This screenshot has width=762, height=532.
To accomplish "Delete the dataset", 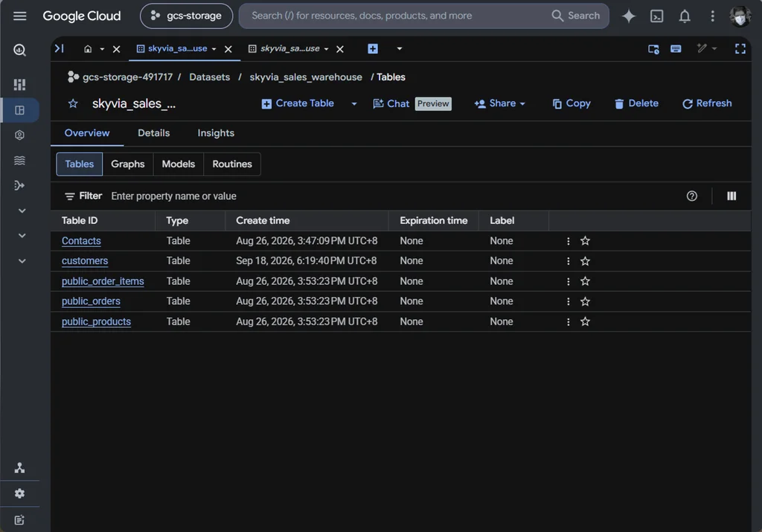I will click(x=637, y=103).
